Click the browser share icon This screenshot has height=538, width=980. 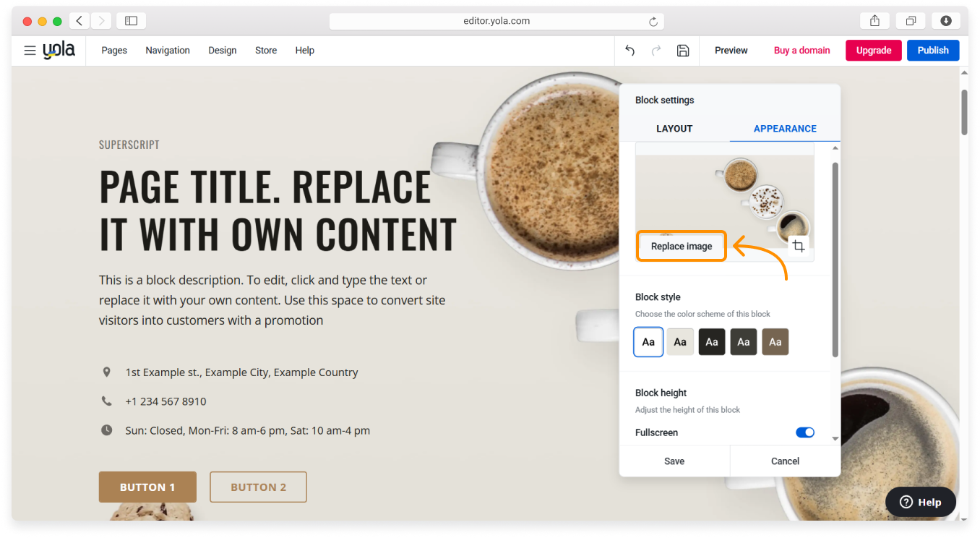pyautogui.click(x=874, y=21)
